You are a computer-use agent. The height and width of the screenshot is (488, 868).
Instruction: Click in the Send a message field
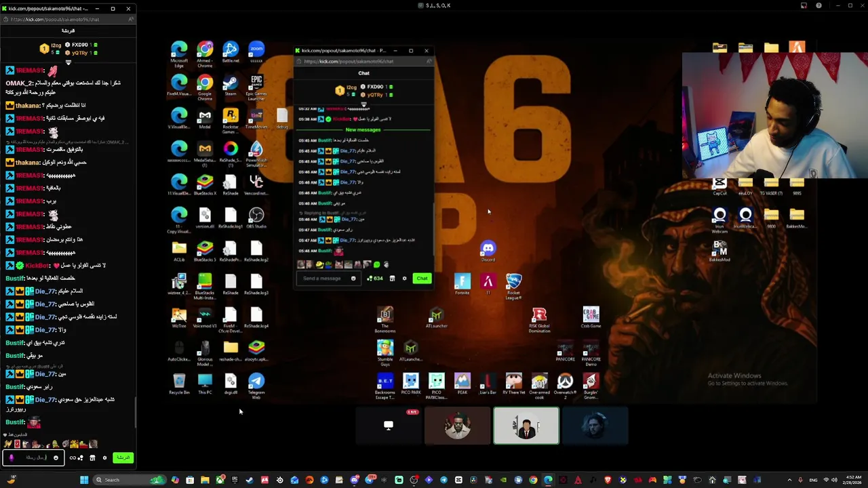[328, 279]
